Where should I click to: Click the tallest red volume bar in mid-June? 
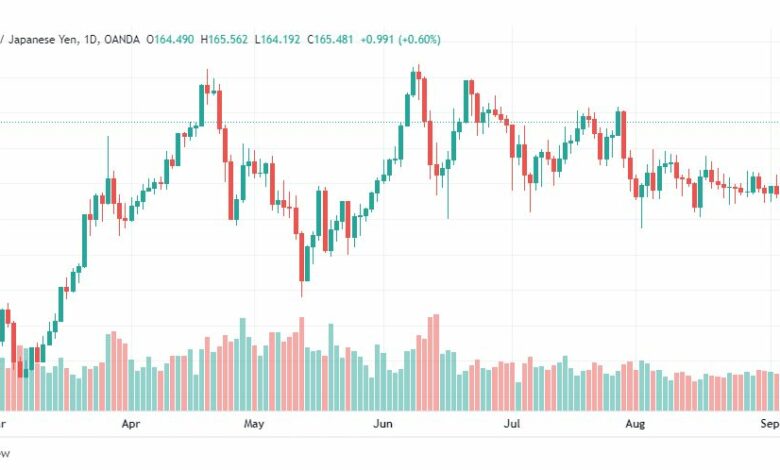pyautogui.click(x=436, y=362)
